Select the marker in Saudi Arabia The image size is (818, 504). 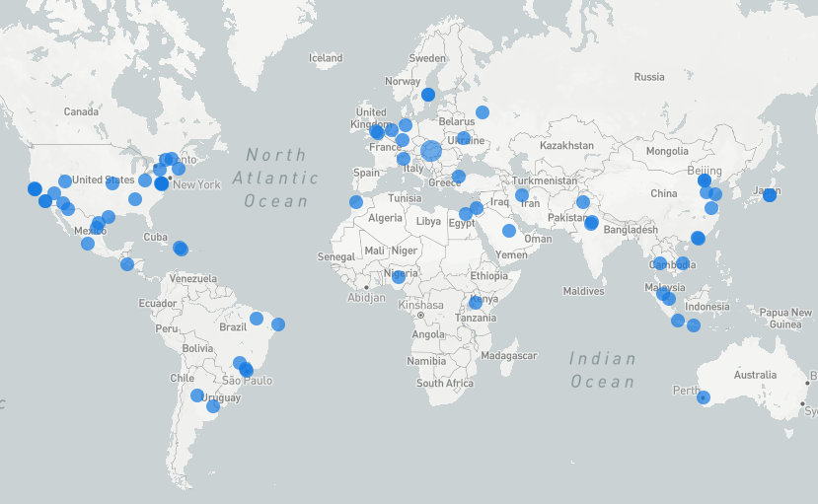[x=509, y=231]
